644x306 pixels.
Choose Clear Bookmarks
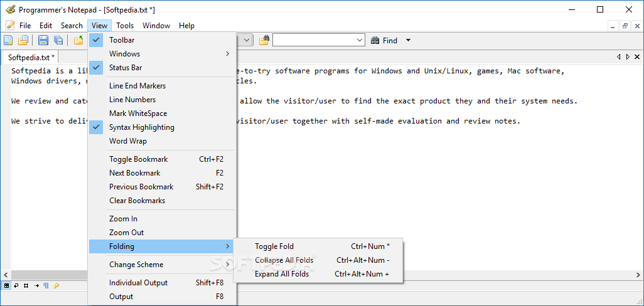click(163, 201)
